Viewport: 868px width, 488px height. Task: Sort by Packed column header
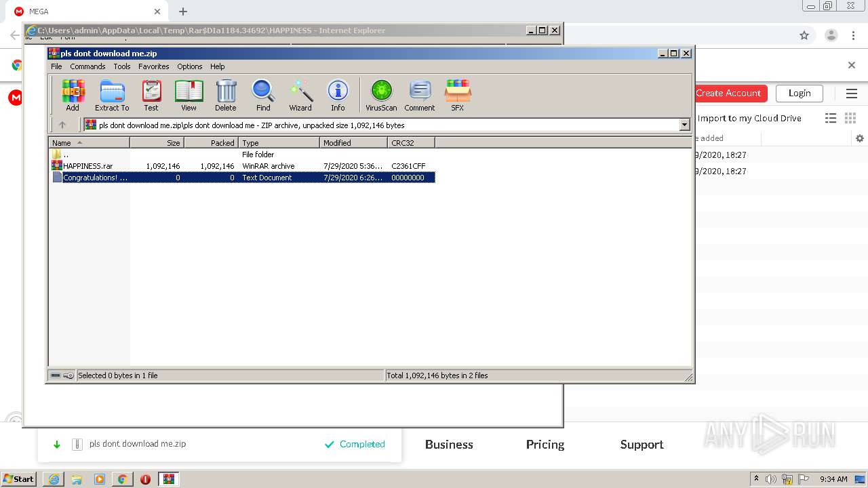tap(211, 142)
